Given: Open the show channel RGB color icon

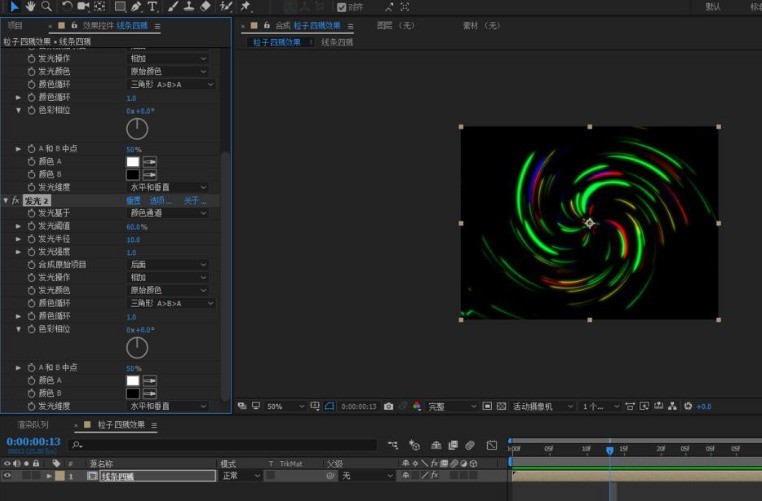Looking at the screenshot, I should [417, 406].
